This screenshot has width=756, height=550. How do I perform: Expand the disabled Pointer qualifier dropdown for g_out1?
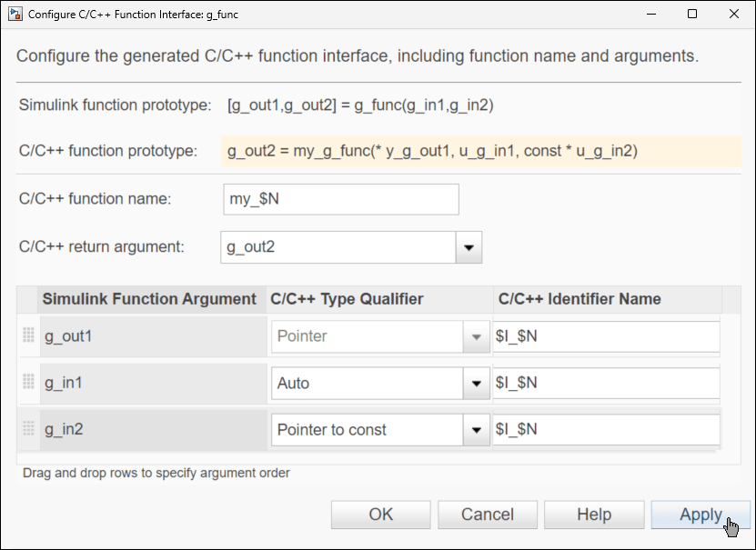(x=475, y=335)
